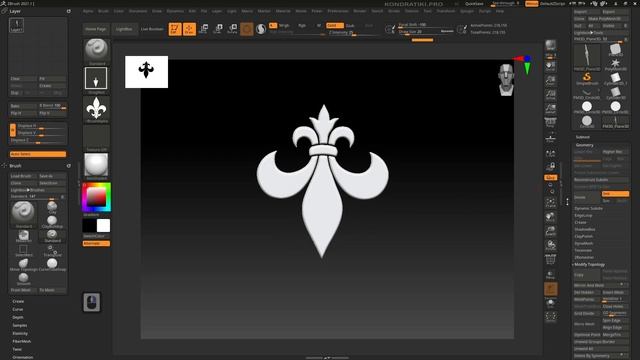Viewport: 640px width, 360px height.
Task: Click the head camera view thumbnail
Action: 506,80
